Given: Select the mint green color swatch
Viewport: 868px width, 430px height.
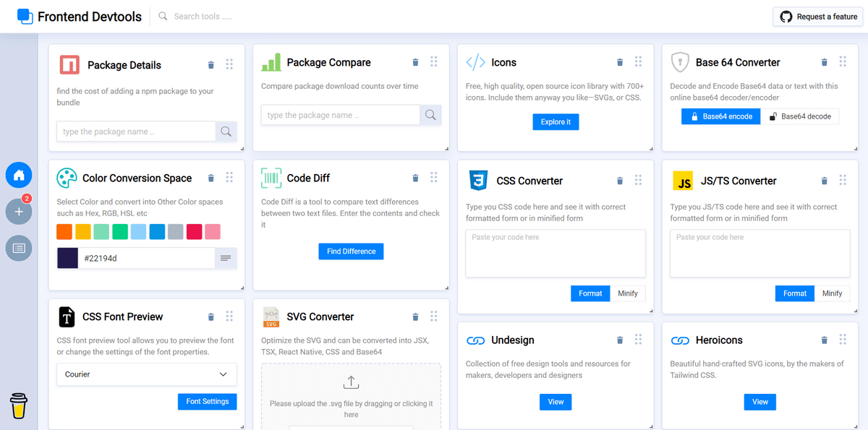Looking at the screenshot, I should coord(101,232).
